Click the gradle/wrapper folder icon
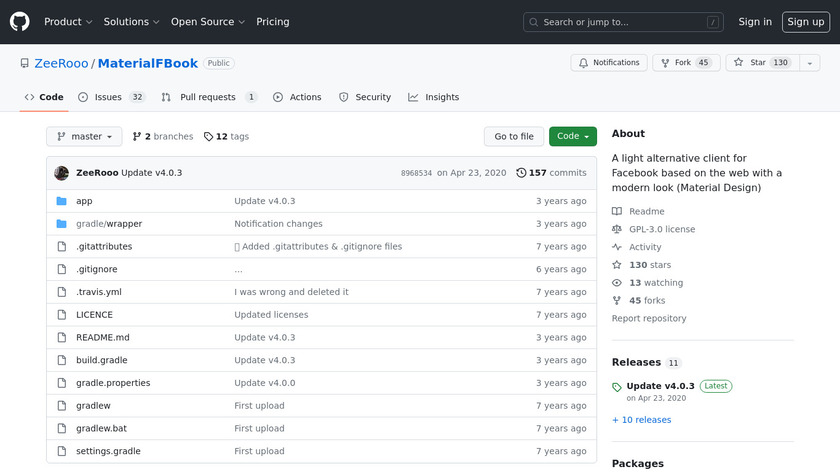This screenshot has height=472, width=840. coord(62,223)
